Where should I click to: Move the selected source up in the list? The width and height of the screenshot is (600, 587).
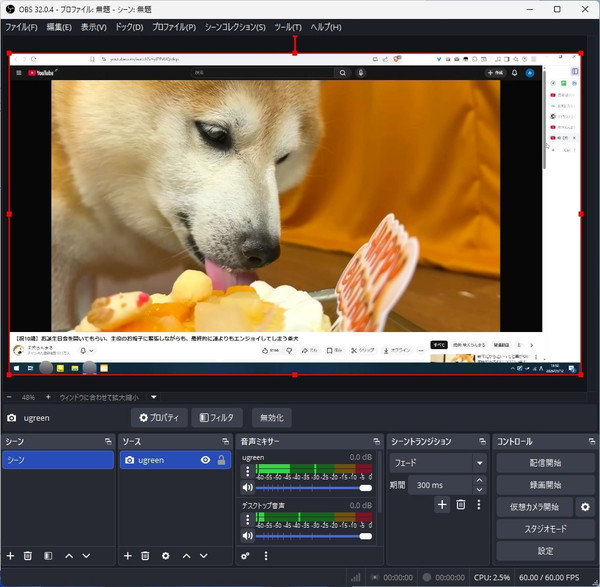click(186, 555)
